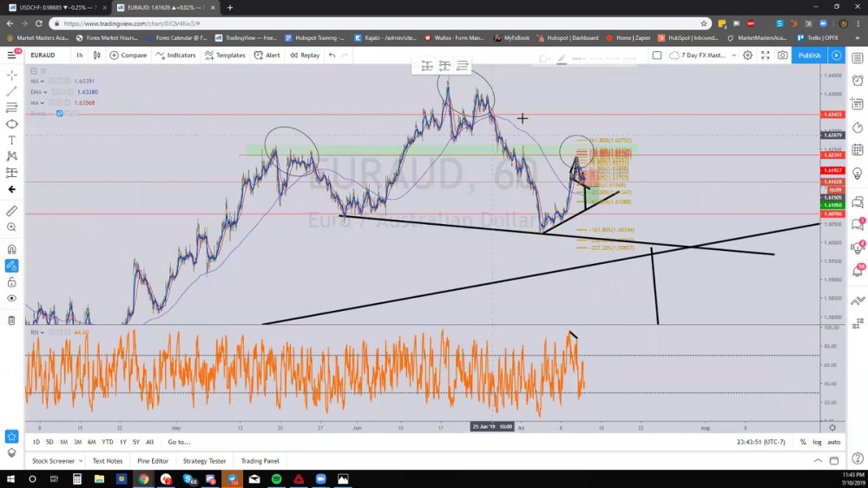Hide all drawings with eye icon
Image resolution: width=868 pixels, height=488 pixels.
(x=11, y=299)
